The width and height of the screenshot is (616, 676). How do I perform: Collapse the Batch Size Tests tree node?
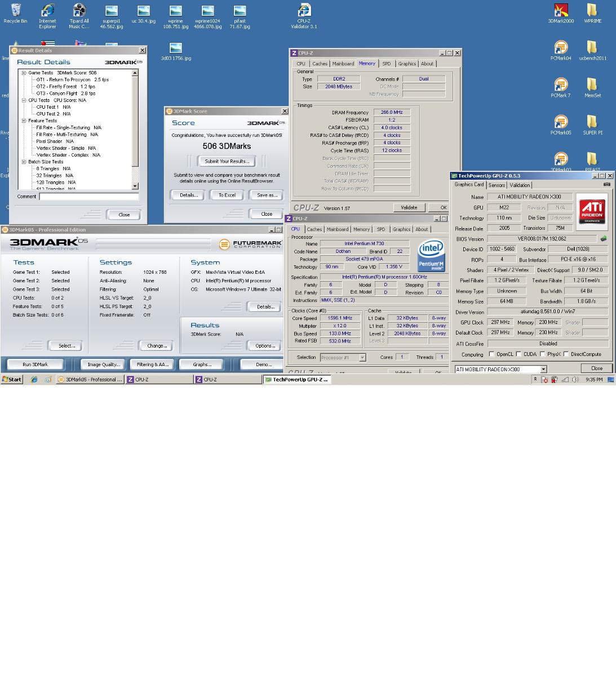[x=24, y=162]
